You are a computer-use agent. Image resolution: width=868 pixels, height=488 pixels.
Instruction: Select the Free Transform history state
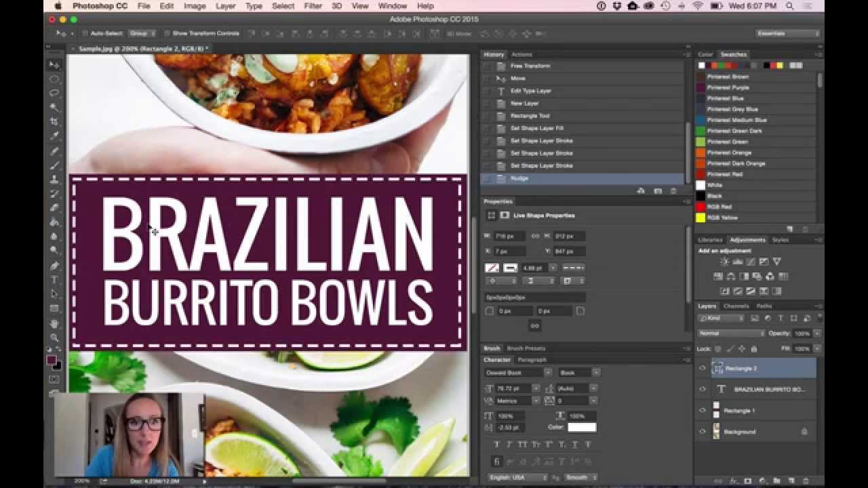(x=530, y=66)
